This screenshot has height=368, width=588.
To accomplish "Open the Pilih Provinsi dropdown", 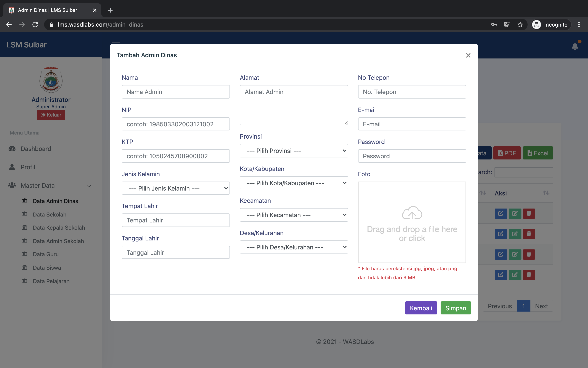I will click(x=294, y=151).
